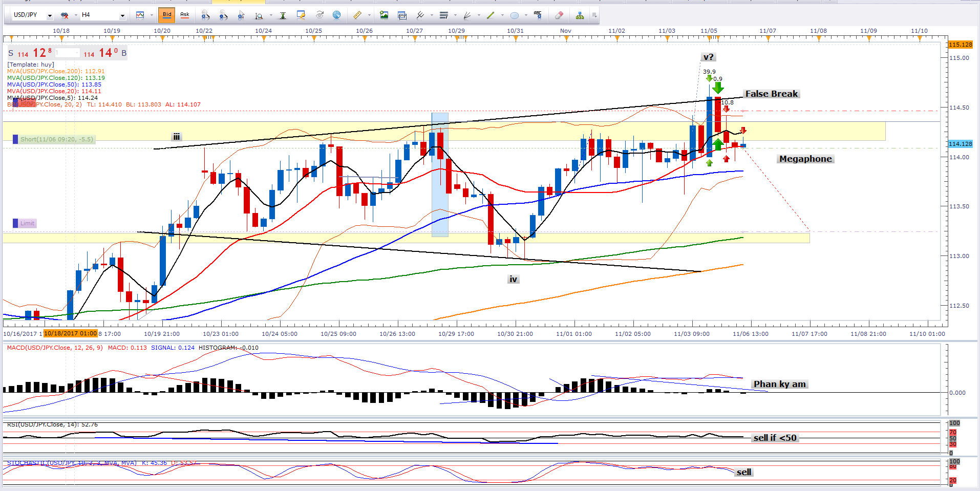Toggle the linked chart icon
This screenshot has height=491, width=980.
(65, 15)
